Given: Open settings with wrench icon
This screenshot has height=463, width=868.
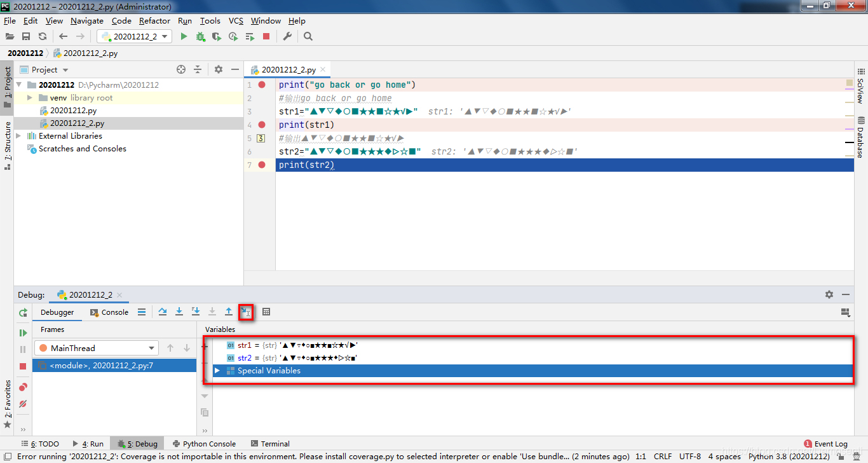Looking at the screenshot, I should [x=287, y=37].
